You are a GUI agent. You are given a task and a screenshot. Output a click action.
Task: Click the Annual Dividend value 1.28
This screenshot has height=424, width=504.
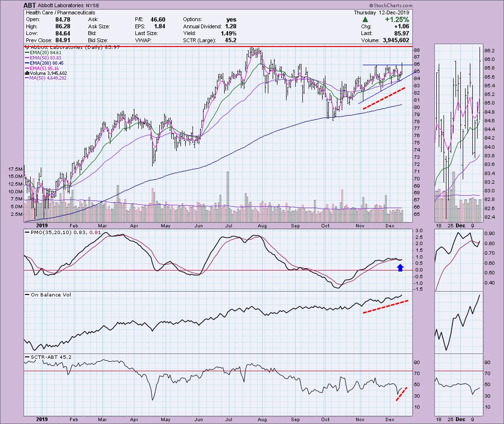(x=231, y=26)
